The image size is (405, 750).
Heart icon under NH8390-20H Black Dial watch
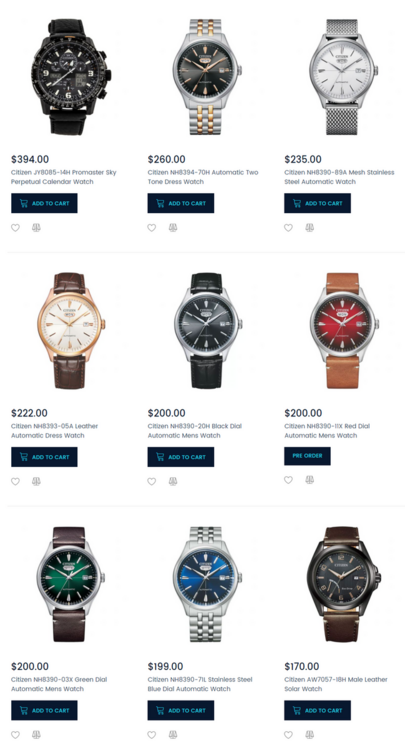(x=152, y=481)
